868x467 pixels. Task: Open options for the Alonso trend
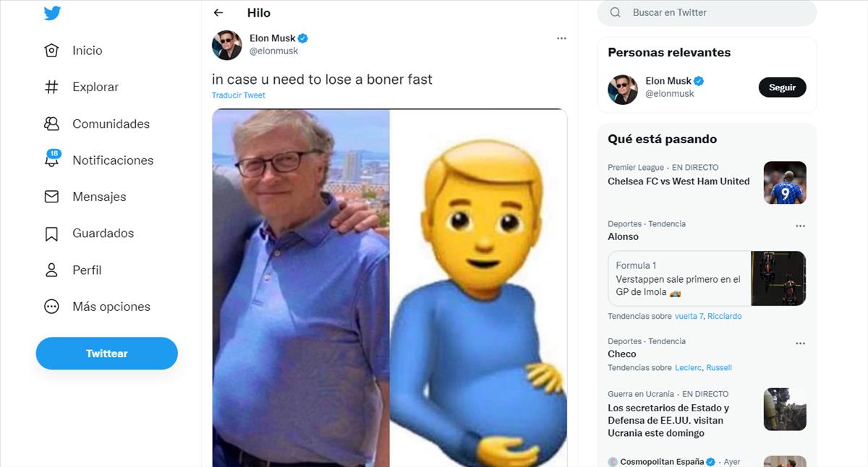click(x=800, y=226)
